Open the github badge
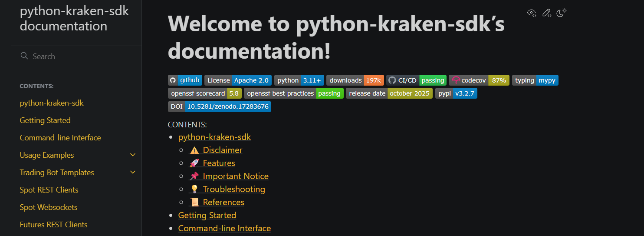The image size is (644, 236). click(x=185, y=80)
